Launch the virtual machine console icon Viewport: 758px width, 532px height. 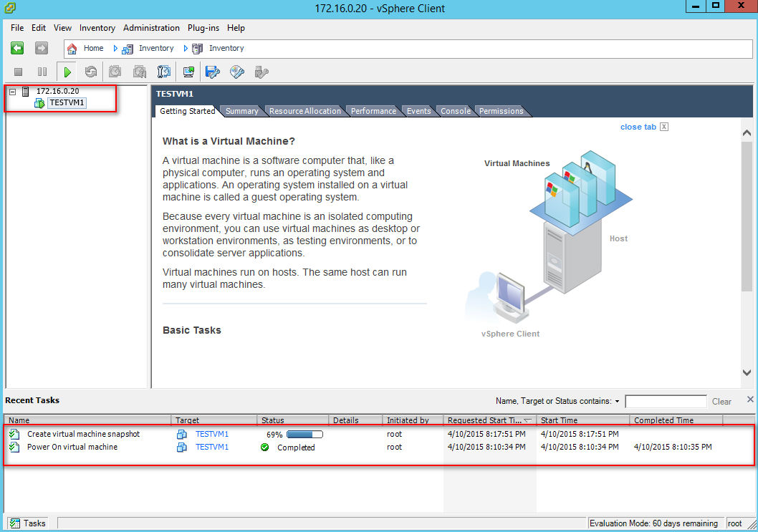(188, 72)
